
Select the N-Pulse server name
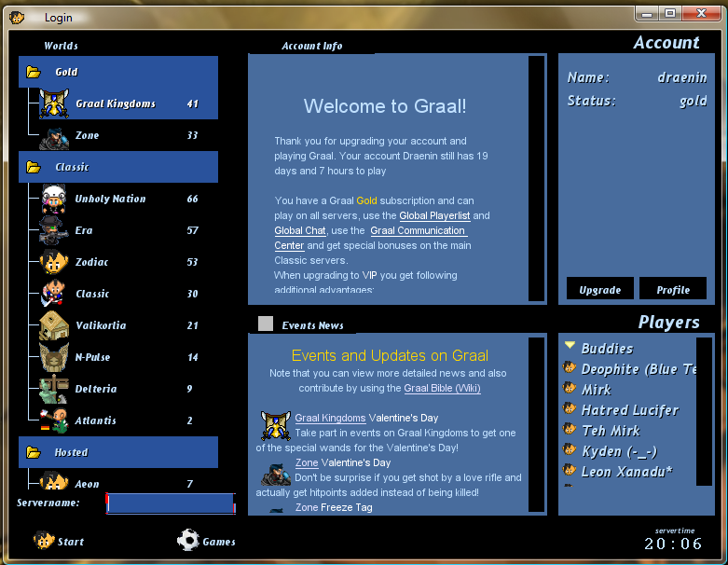click(92, 357)
